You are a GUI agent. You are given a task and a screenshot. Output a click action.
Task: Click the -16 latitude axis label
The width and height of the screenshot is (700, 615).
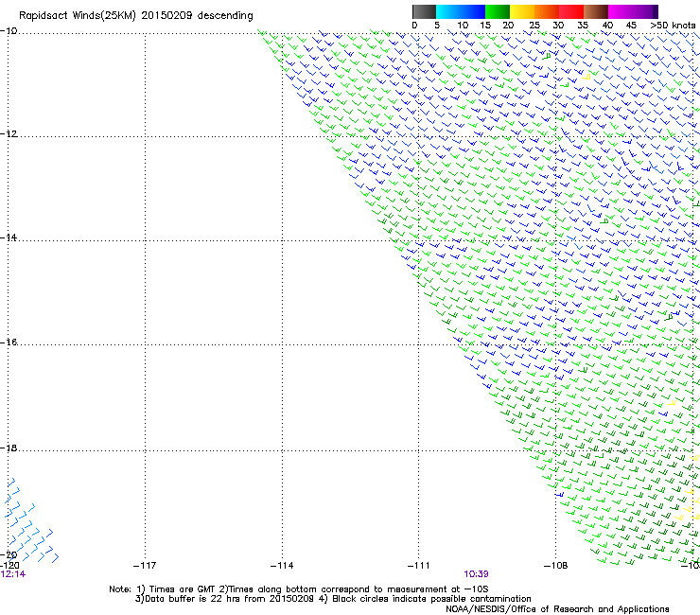9,342
